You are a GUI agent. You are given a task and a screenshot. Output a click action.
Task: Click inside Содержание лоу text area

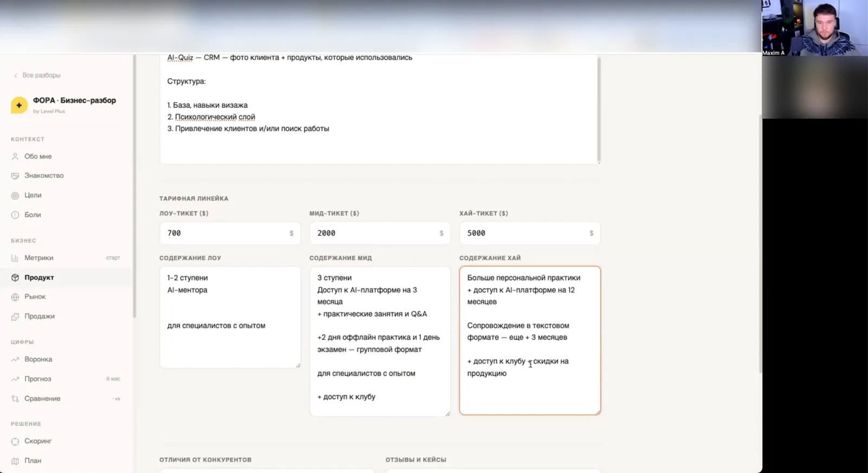click(x=230, y=317)
